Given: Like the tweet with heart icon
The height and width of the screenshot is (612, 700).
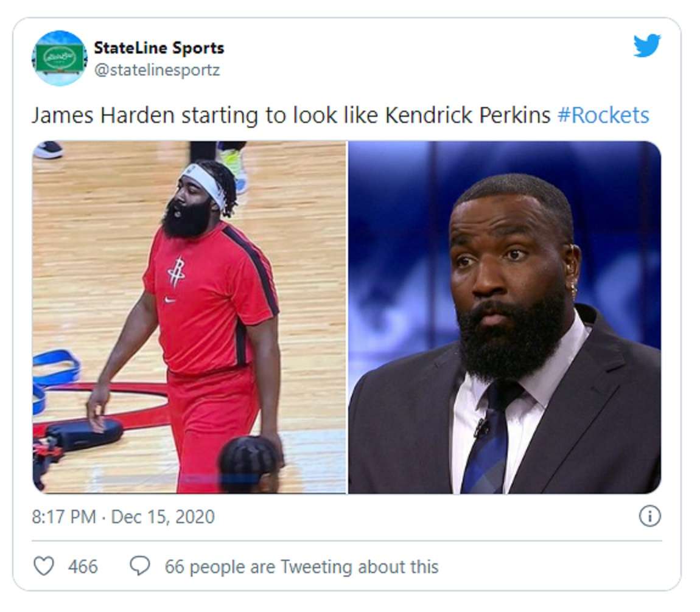Looking at the screenshot, I should click(44, 566).
